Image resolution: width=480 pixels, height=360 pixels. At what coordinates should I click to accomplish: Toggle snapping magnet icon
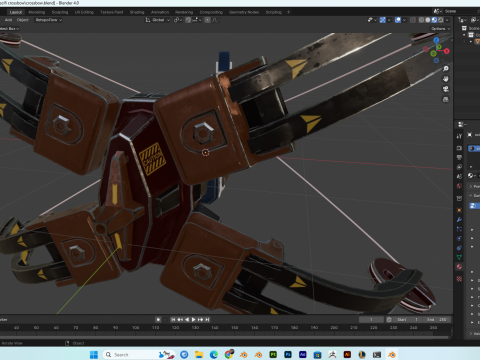[188, 20]
